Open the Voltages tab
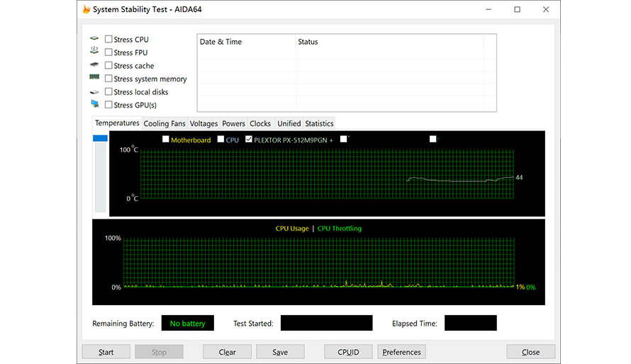631x364 pixels. 203,123
